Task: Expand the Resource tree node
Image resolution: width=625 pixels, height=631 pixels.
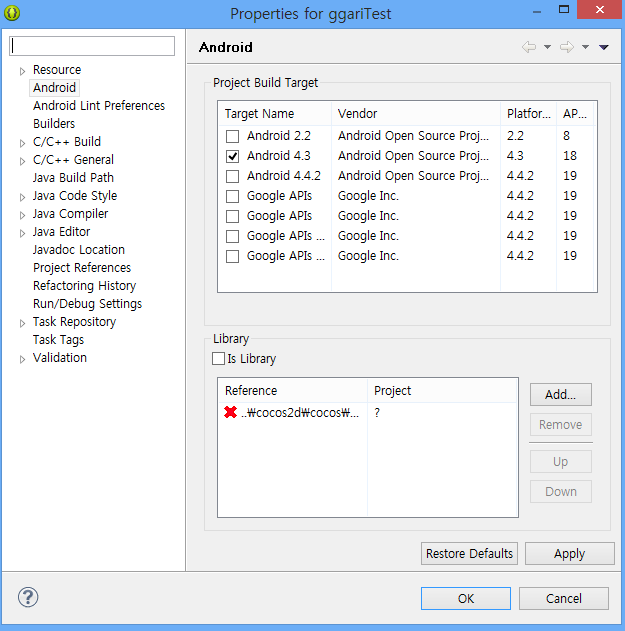Action: click(23, 71)
